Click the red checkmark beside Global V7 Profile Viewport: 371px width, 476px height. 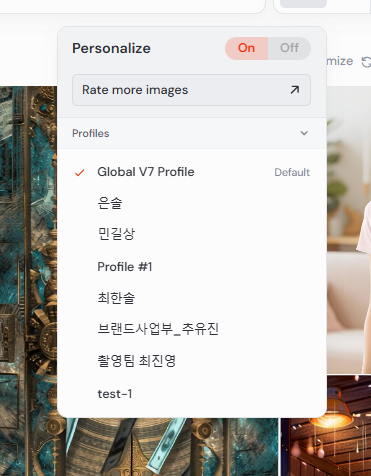80,173
